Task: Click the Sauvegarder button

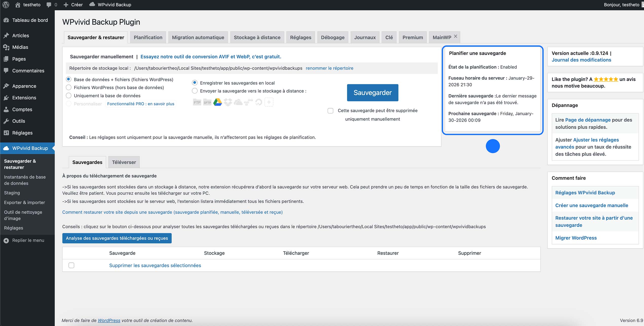Action: (x=372, y=92)
